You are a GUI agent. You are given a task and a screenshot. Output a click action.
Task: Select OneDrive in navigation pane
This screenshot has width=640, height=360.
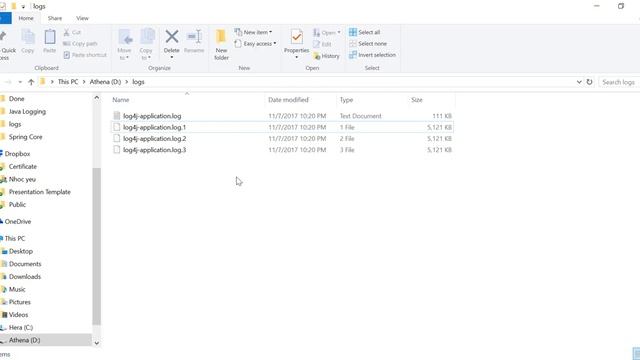(18, 222)
